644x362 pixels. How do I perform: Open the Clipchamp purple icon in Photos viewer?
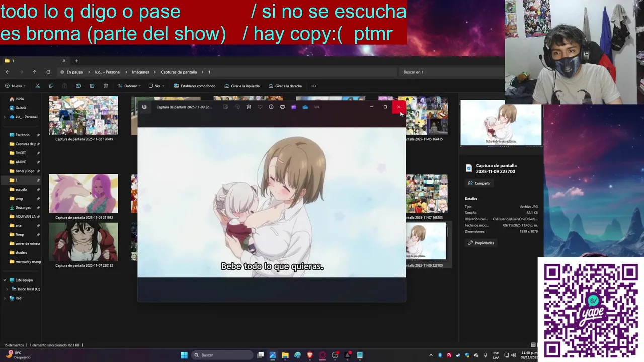(x=294, y=107)
